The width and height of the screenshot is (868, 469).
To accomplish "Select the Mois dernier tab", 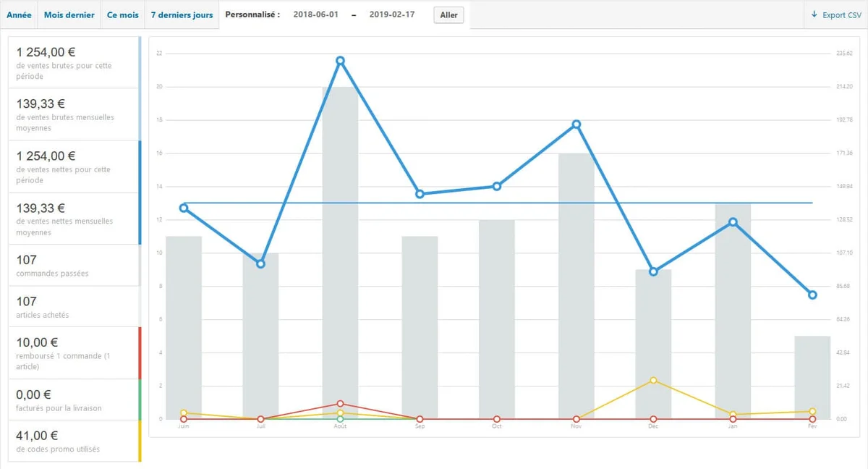I will (69, 15).
